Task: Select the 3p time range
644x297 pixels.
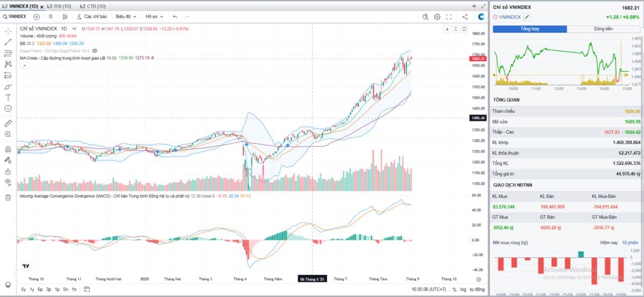Action: tap(49, 289)
